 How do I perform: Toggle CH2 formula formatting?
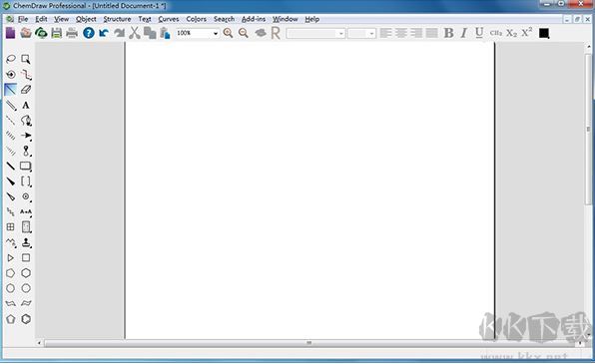coord(495,33)
